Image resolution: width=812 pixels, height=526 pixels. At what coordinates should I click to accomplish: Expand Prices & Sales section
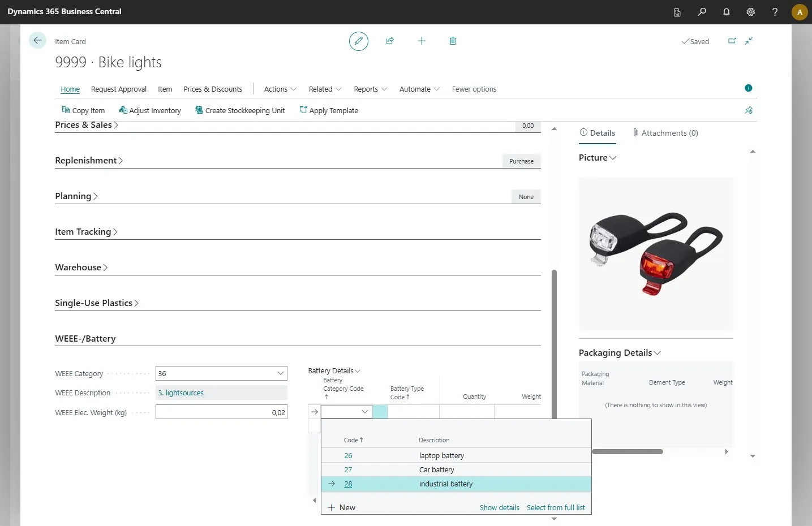(87, 125)
